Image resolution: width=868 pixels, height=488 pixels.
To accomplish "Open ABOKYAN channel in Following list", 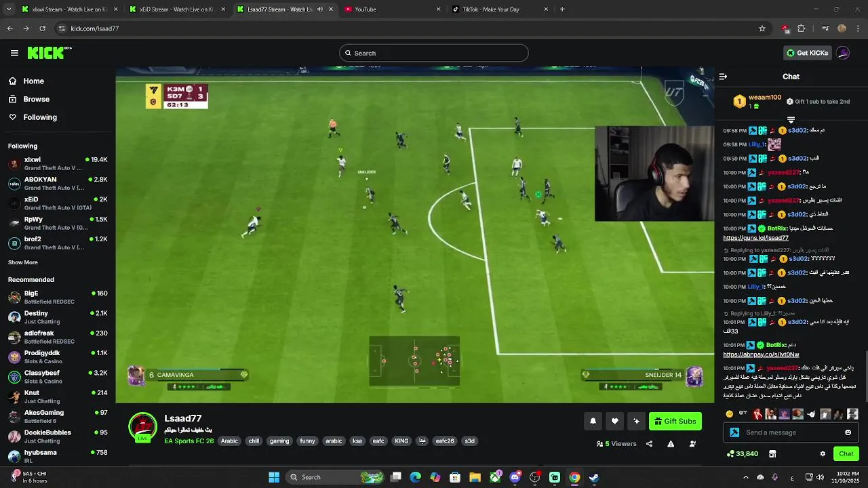I will 58,183.
